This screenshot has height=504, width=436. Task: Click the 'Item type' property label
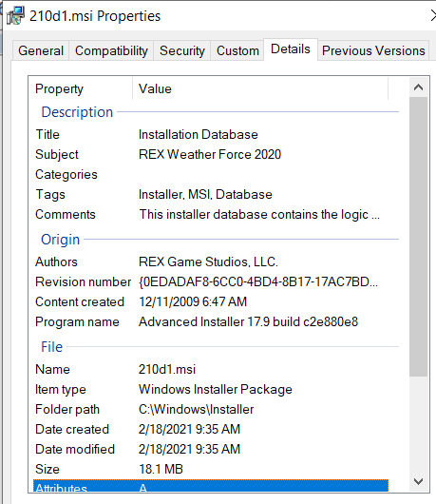coord(61,389)
